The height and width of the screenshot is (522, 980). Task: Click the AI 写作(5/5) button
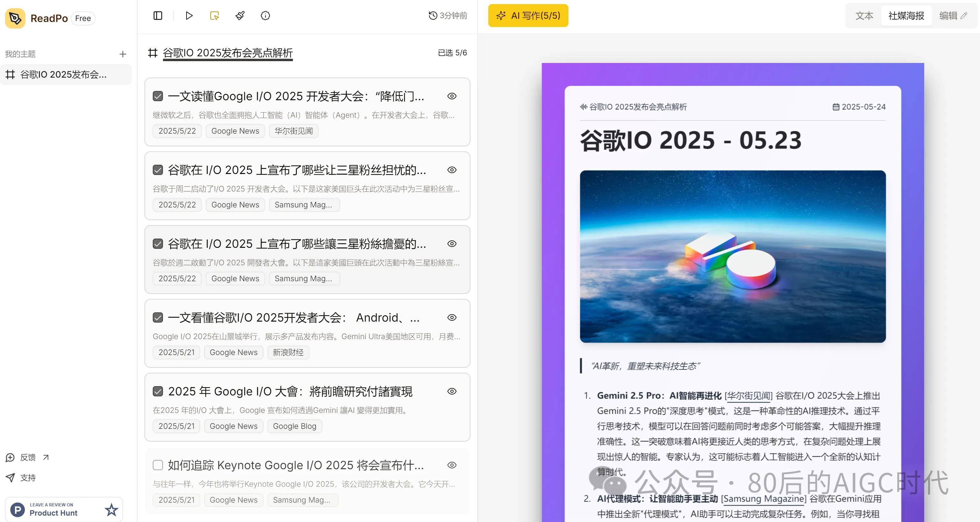point(528,16)
